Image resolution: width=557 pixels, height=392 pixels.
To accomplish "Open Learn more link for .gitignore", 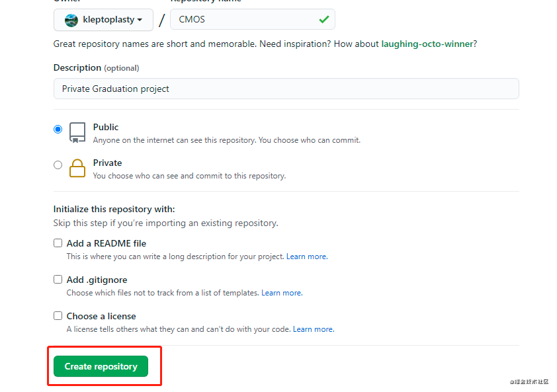I will point(281,293).
